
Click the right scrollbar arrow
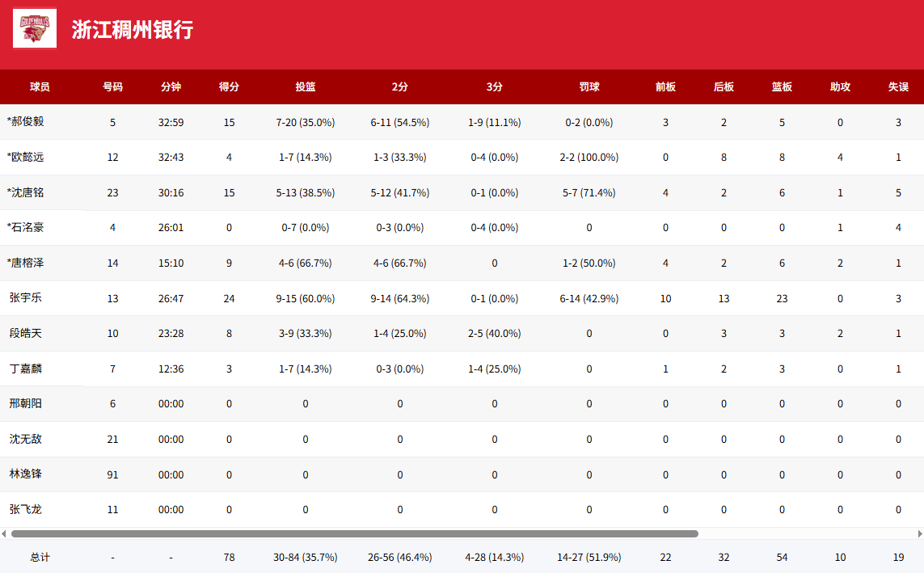tap(919, 533)
